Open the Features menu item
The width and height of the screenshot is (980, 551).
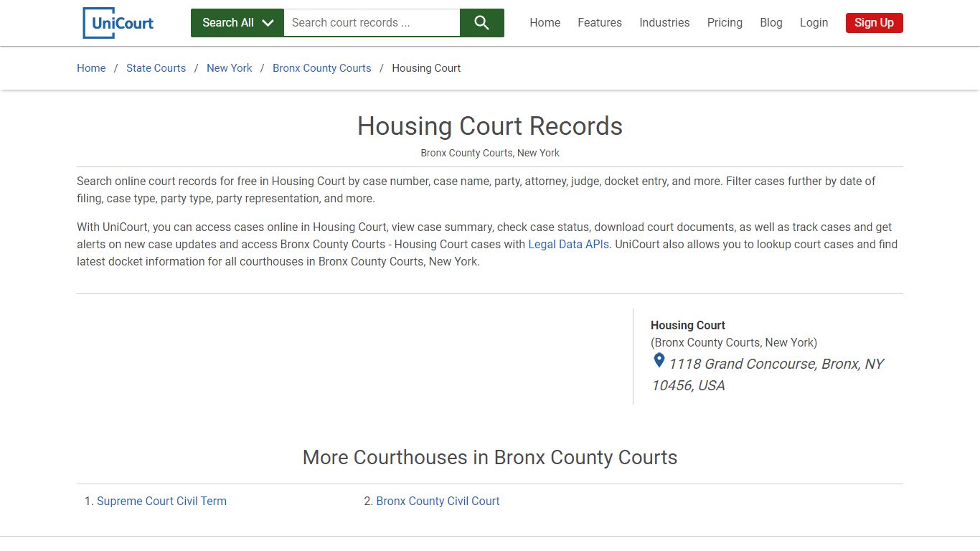600,23
